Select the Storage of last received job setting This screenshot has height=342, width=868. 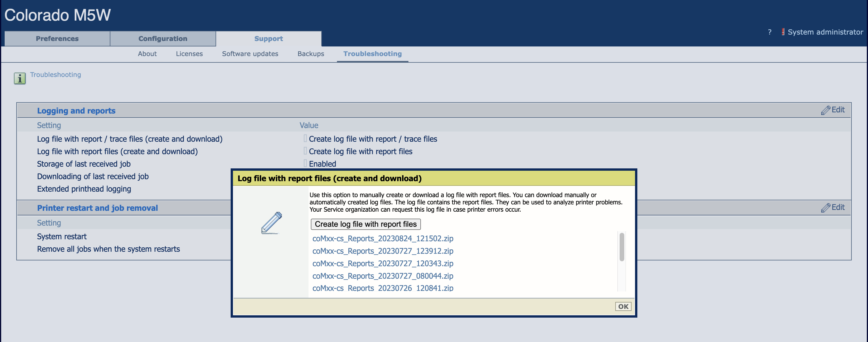(84, 164)
